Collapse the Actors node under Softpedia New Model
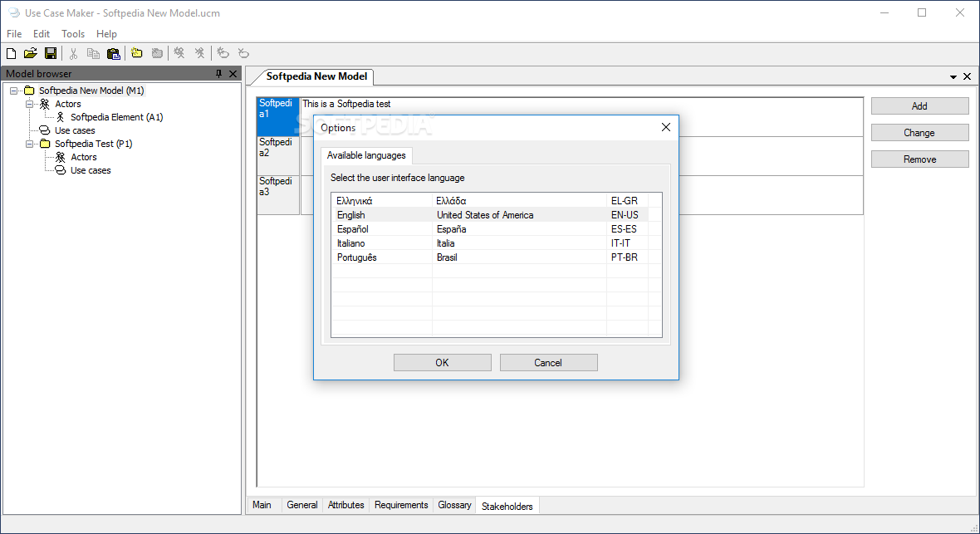This screenshot has width=980, height=534. click(29, 104)
